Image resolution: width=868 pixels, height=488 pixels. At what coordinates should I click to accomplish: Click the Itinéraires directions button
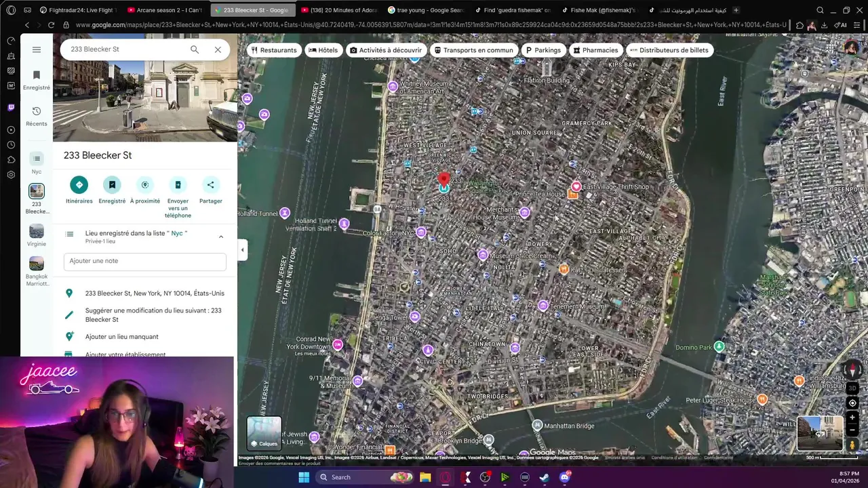coord(79,190)
